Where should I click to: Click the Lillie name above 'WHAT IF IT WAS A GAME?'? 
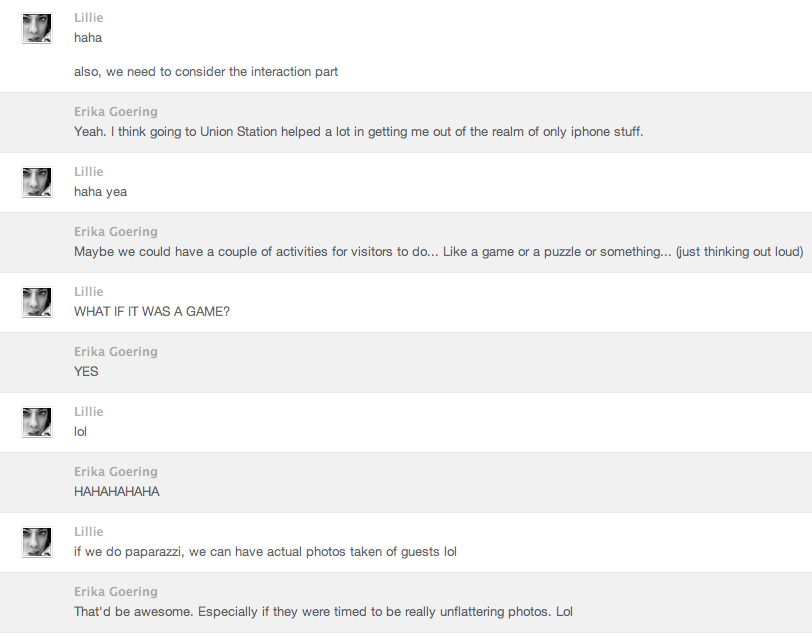coord(88,292)
